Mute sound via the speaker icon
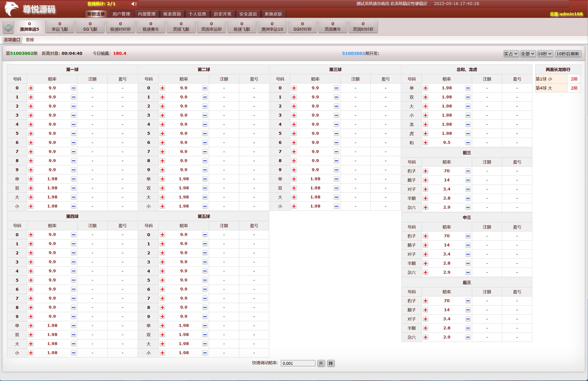Screen dimensions: 588x381 [134, 4]
